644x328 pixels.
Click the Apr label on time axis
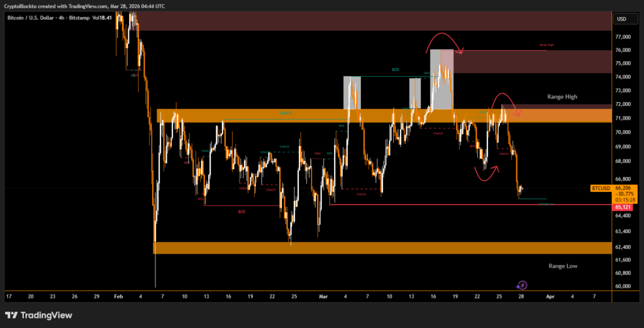point(550,295)
